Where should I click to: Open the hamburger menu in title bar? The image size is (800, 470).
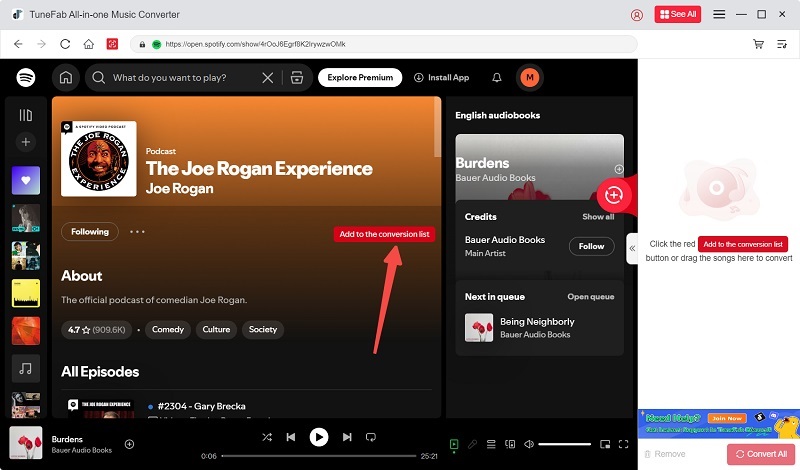pos(719,14)
